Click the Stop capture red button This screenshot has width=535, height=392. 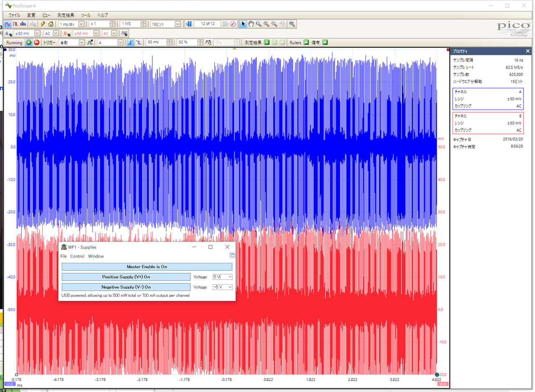(37, 43)
